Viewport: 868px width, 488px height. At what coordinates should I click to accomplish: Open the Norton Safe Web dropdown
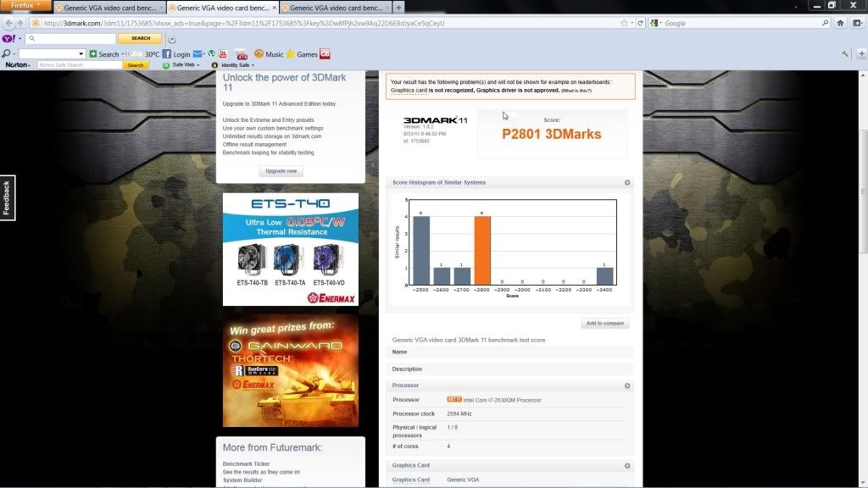coord(181,64)
